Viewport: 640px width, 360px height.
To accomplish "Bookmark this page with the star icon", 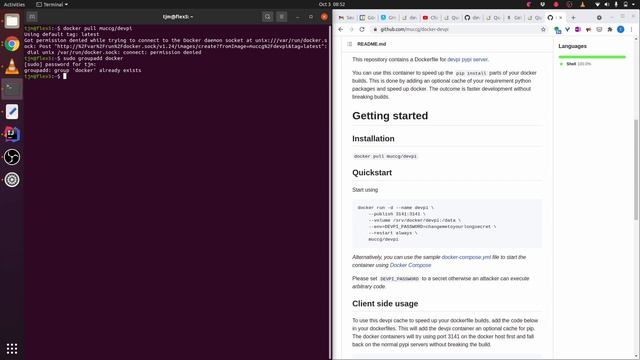I will coord(543,29).
